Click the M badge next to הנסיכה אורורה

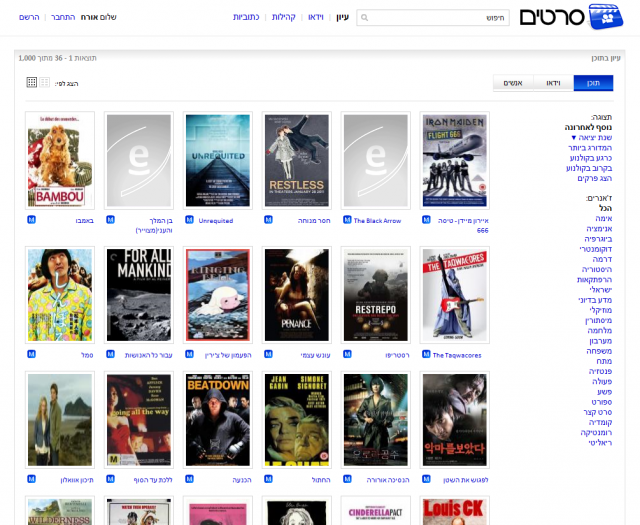click(347, 479)
